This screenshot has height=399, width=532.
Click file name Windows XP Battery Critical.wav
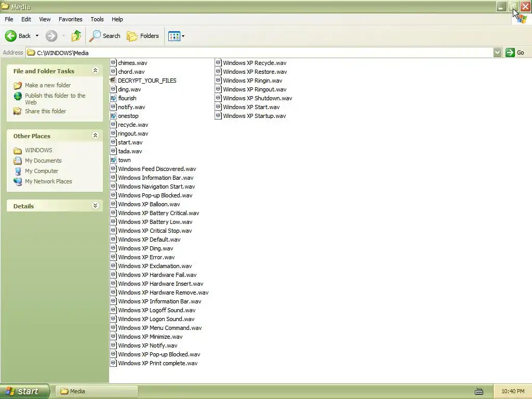point(158,213)
